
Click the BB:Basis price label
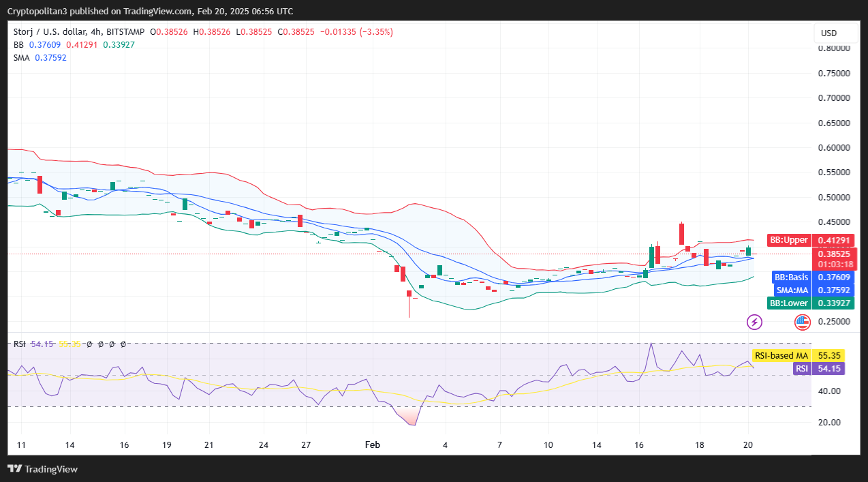tap(790, 277)
